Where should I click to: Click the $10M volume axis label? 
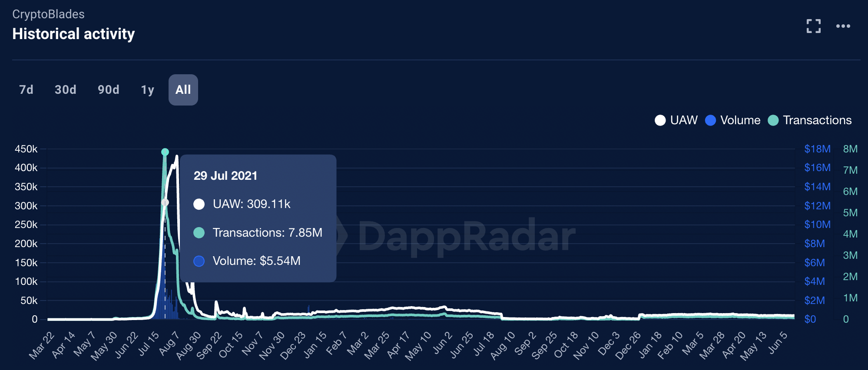(x=817, y=225)
